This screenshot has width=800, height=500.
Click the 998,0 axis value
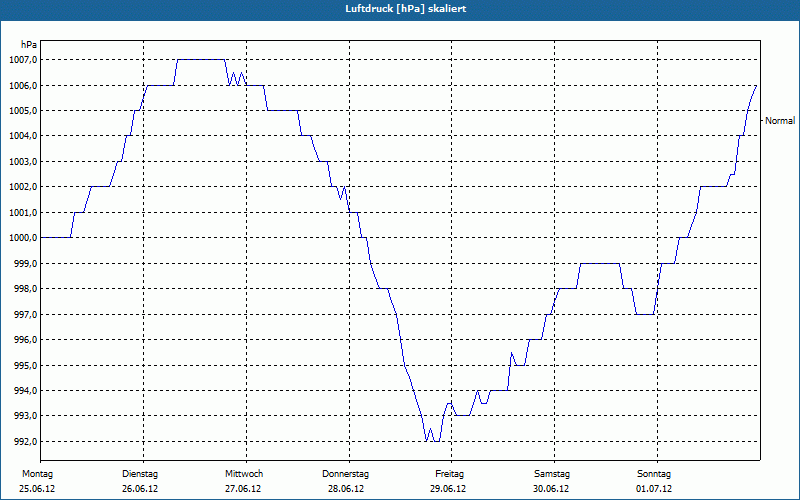point(26,289)
